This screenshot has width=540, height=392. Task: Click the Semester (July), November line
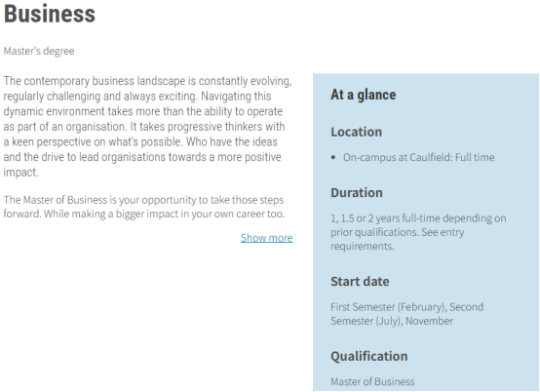pyautogui.click(x=392, y=321)
